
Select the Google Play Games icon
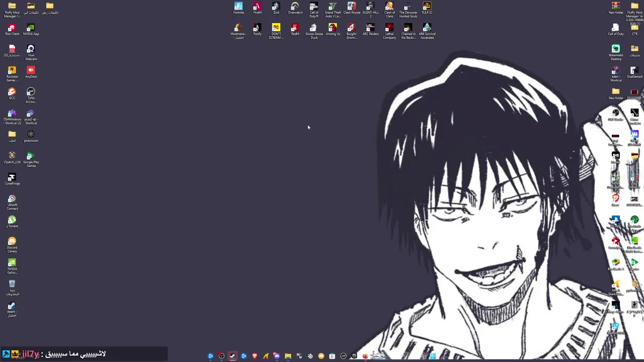[31, 159]
